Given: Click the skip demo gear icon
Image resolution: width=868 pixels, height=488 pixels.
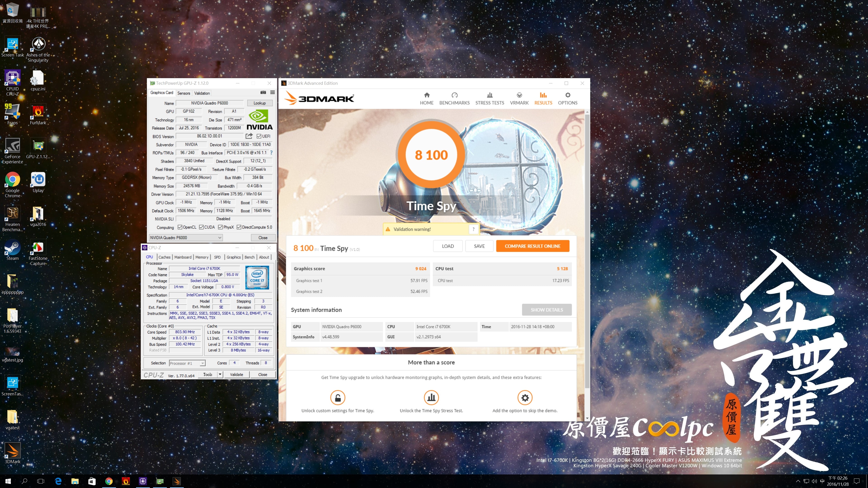Looking at the screenshot, I should pos(525,398).
